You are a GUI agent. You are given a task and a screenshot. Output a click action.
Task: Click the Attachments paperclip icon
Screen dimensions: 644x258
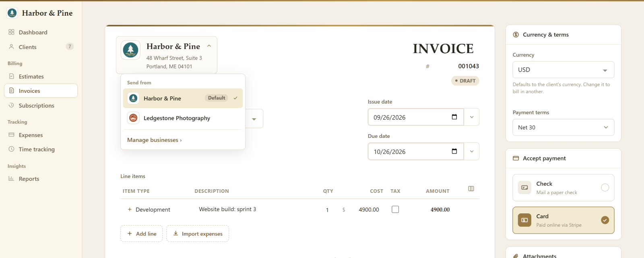tap(516, 256)
